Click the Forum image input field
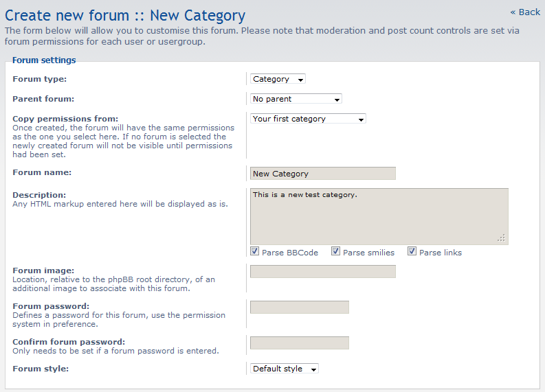The height and width of the screenshot is (392, 545). pyautogui.click(x=322, y=272)
